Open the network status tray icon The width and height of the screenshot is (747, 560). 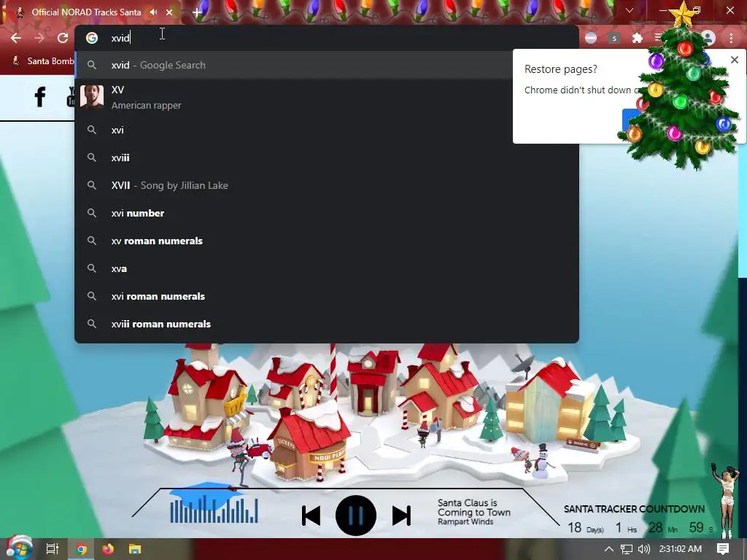[x=626, y=549]
